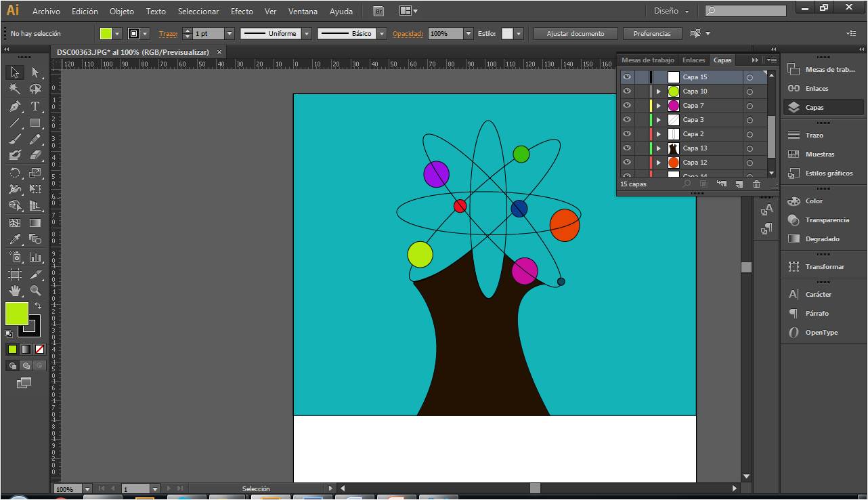Screen dimensions: 868x500
Task: Hide the Capa 15 layer
Action: (627, 77)
